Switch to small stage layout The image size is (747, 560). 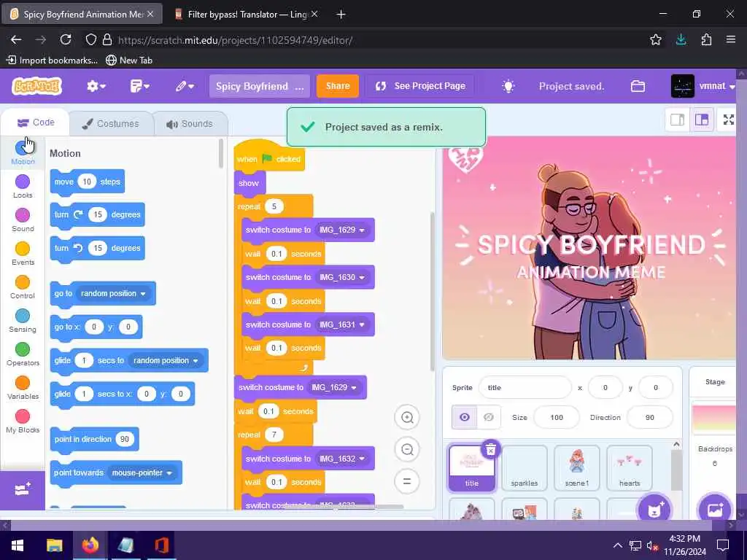click(677, 120)
